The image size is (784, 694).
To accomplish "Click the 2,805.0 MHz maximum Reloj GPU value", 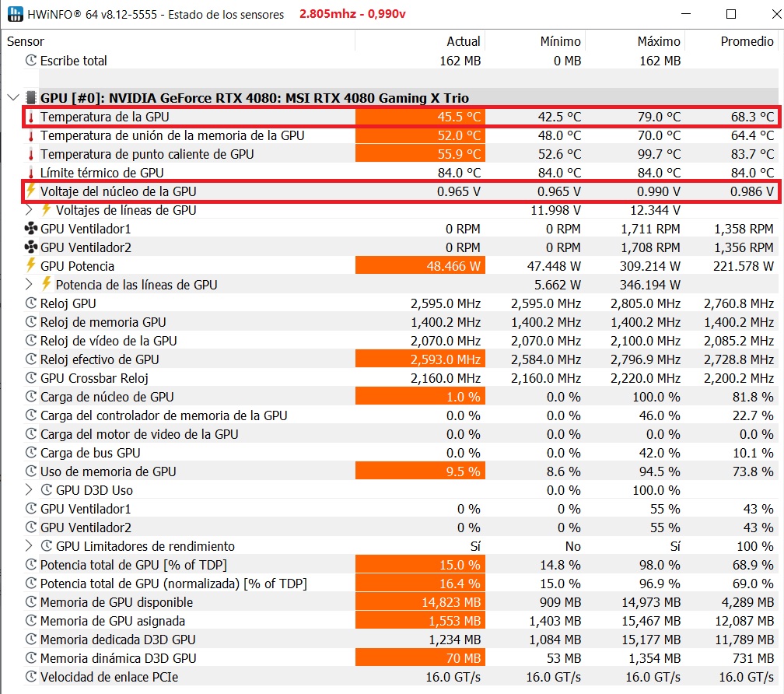I will [646, 303].
